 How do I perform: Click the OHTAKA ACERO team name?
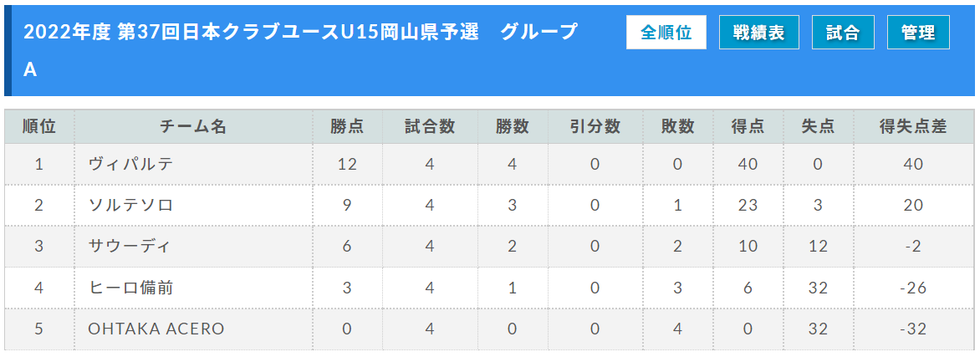[156, 329]
